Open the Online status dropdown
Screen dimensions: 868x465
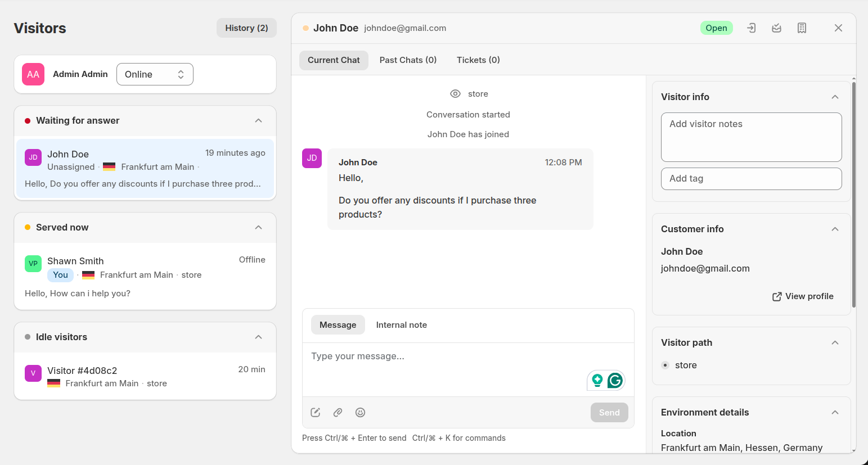pos(155,74)
